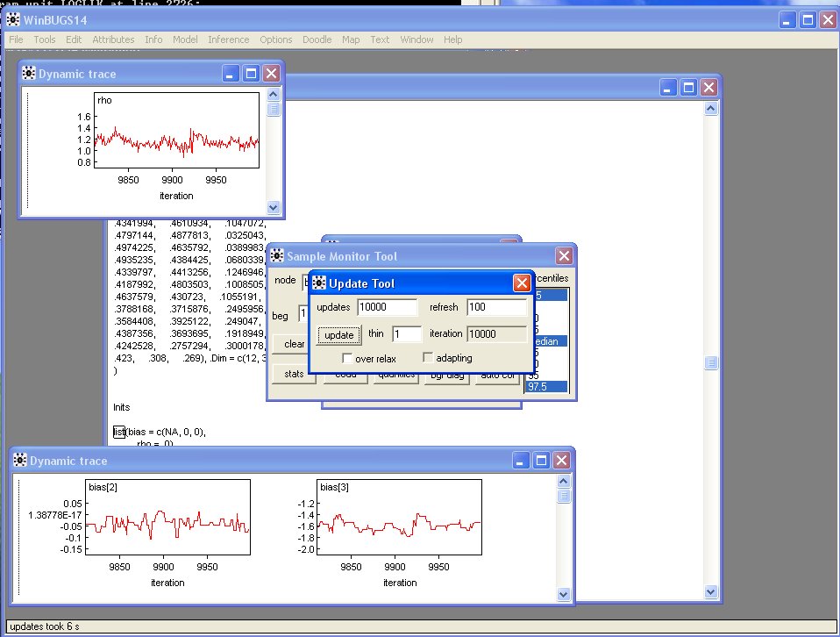Click the Update Tool window icon
Image resolution: width=840 pixels, height=637 pixels.
pyautogui.click(x=320, y=283)
